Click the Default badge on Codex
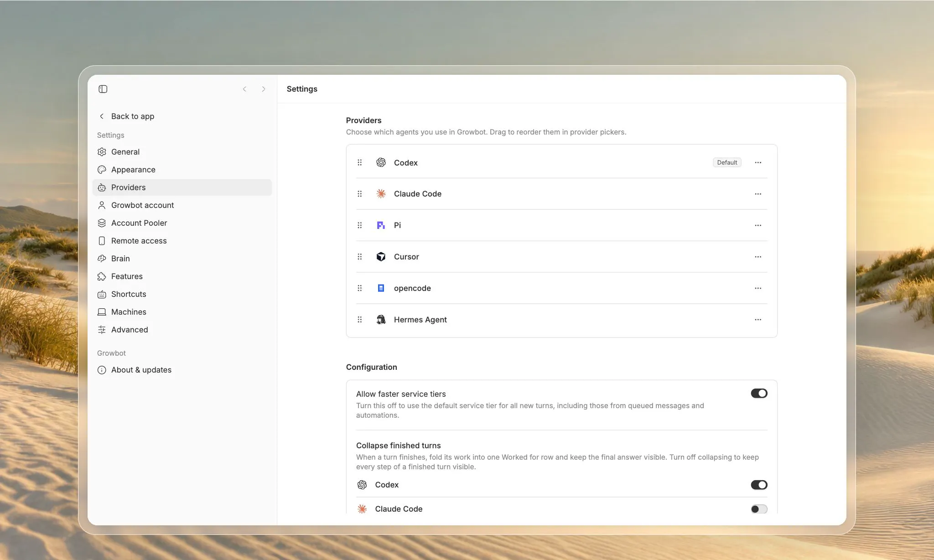This screenshot has width=934, height=560. click(x=727, y=162)
